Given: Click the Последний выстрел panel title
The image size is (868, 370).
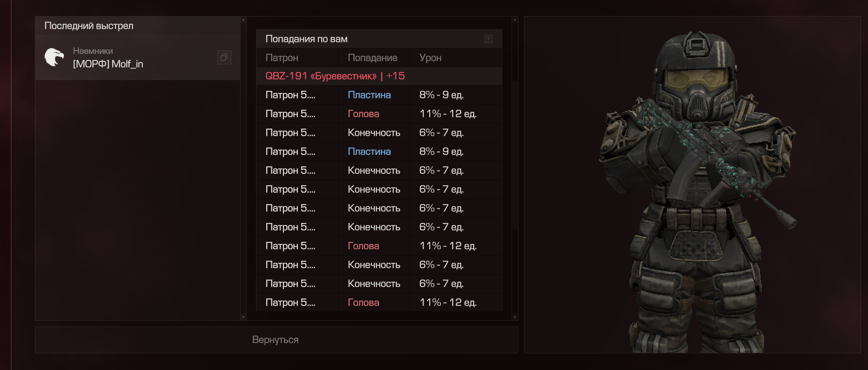Looking at the screenshot, I should pyautogui.click(x=89, y=26).
